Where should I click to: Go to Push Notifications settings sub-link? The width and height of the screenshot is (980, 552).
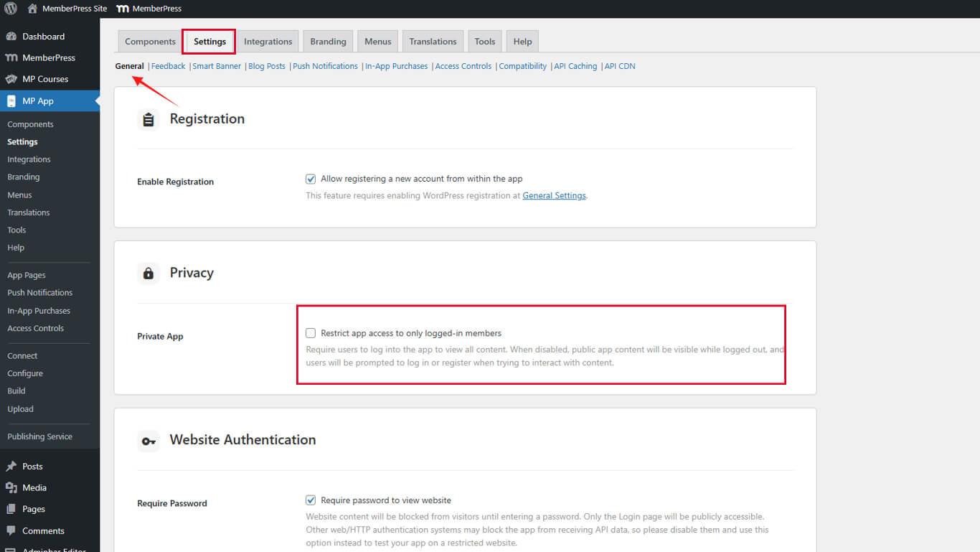325,66
